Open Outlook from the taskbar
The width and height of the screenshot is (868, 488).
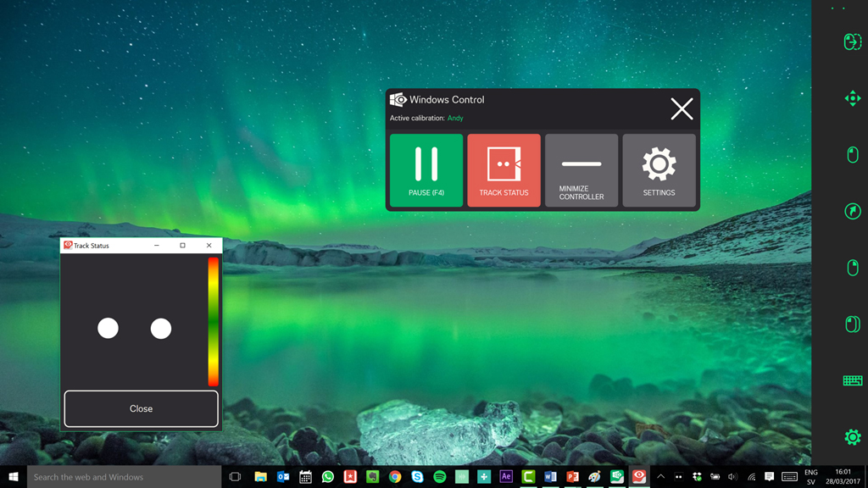pos(283,476)
